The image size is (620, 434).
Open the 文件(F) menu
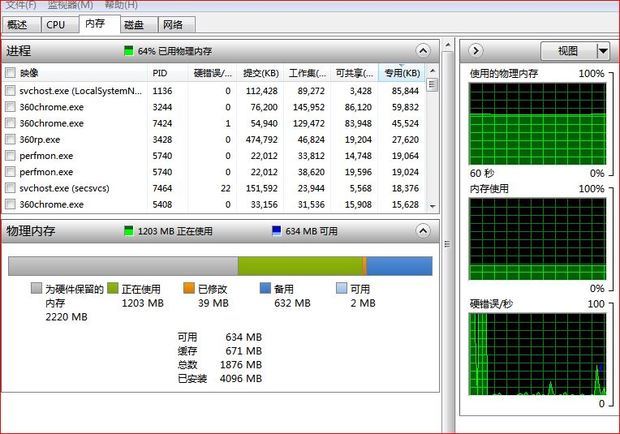click(21, 5)
